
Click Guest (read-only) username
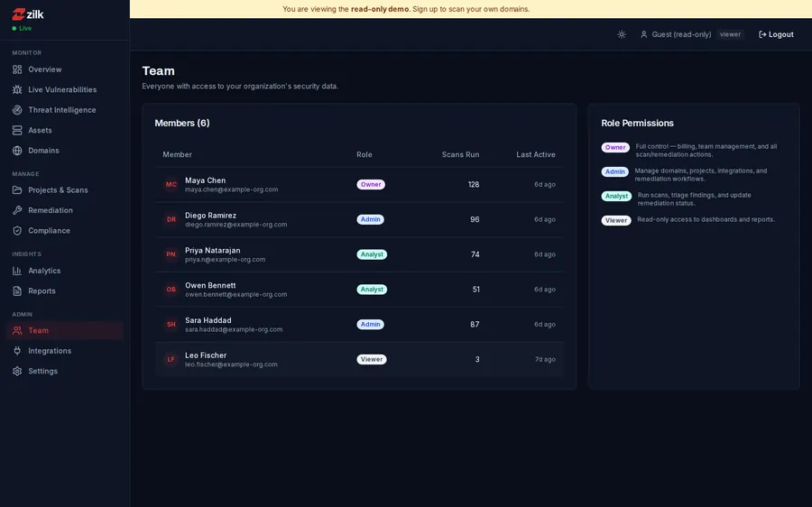coord(681,34)
